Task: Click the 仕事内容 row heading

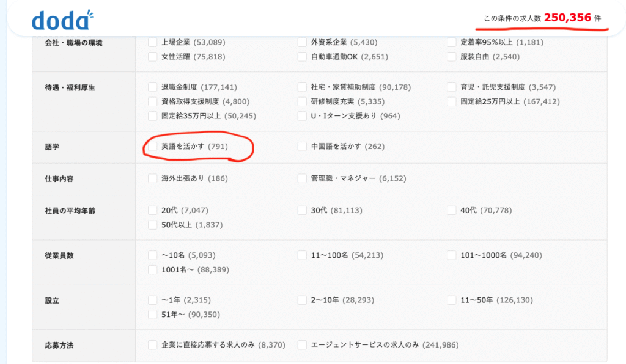Action: pos(59,178)
